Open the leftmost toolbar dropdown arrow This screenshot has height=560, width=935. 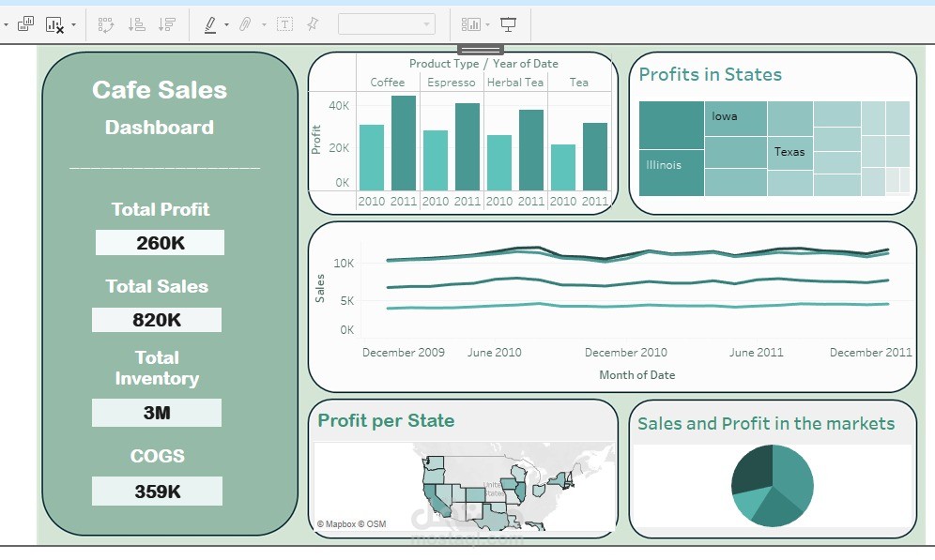(6, 25)
